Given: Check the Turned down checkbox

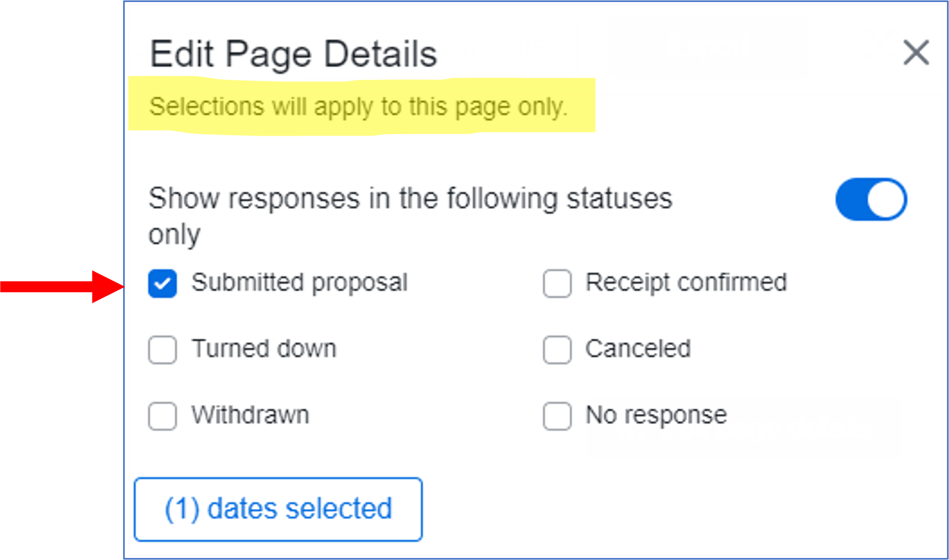Looking at the screenshot, I should [162, 350].
